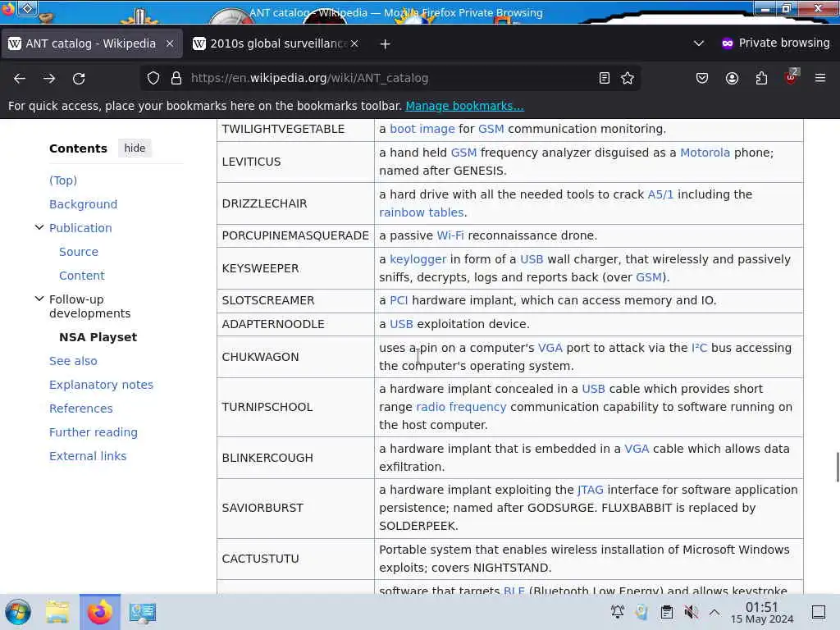Go back to the previous page
The width and height of the screenshot is (840, 630).
point(20,78)
